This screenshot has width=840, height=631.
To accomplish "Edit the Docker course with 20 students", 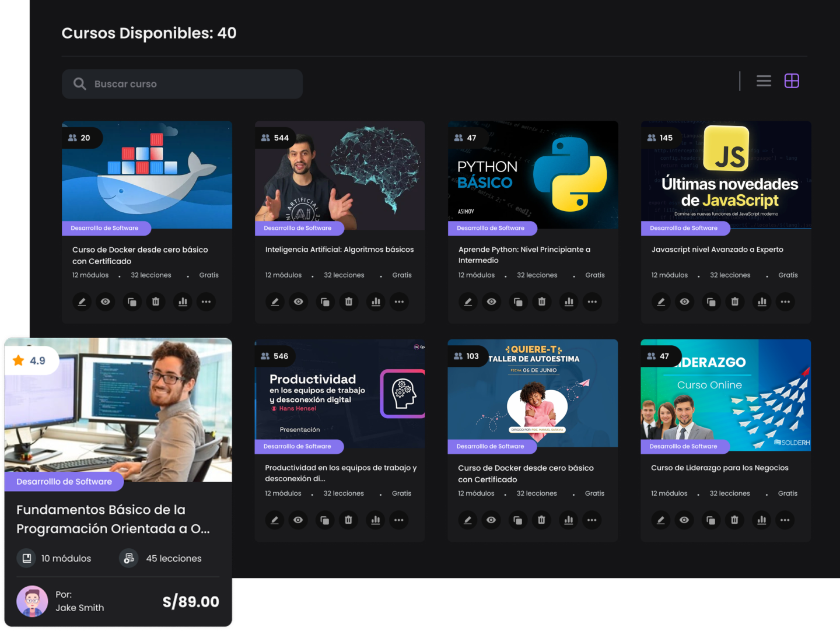I will [82, 302].
